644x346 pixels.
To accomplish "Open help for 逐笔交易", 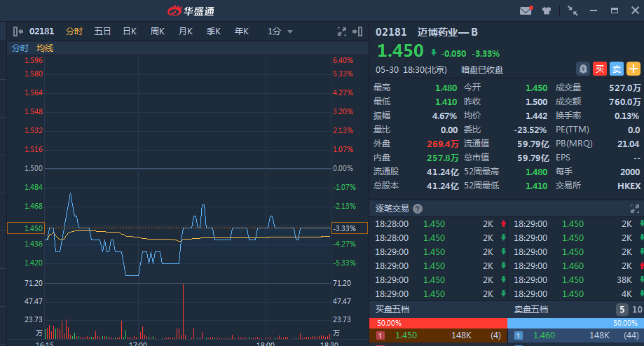I will click(x=418, y=209).
